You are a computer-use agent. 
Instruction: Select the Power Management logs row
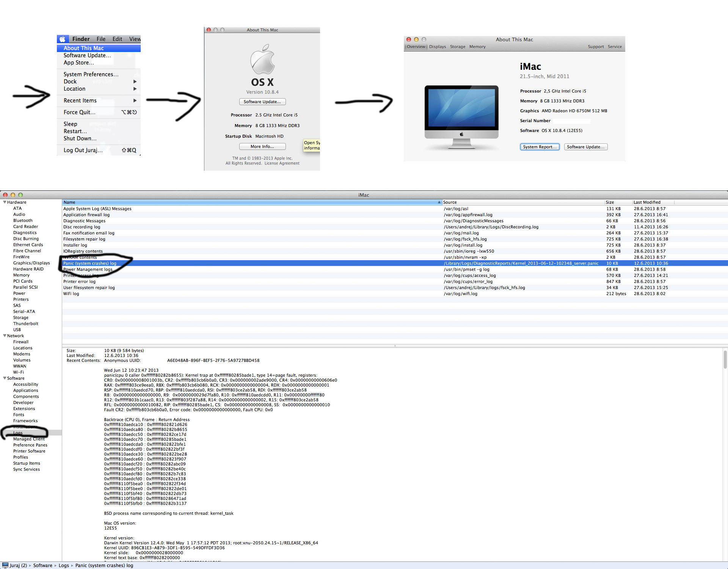pos(88,269)
